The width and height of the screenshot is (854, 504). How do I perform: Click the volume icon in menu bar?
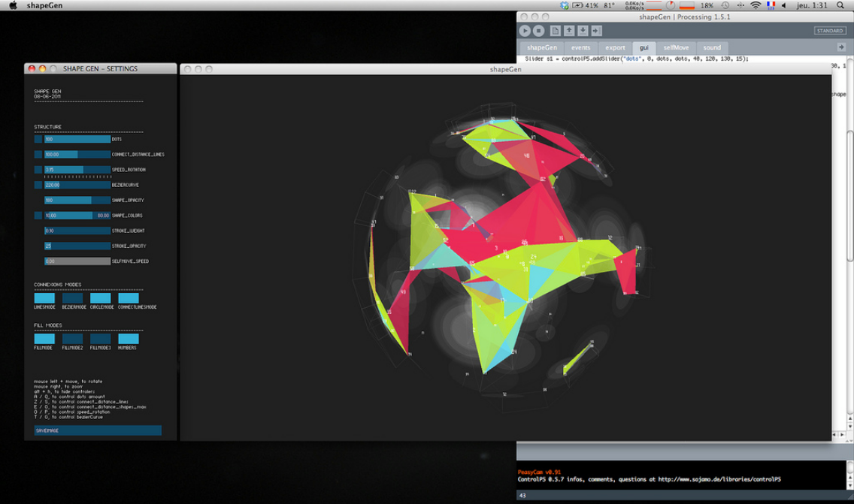point(784,5)
